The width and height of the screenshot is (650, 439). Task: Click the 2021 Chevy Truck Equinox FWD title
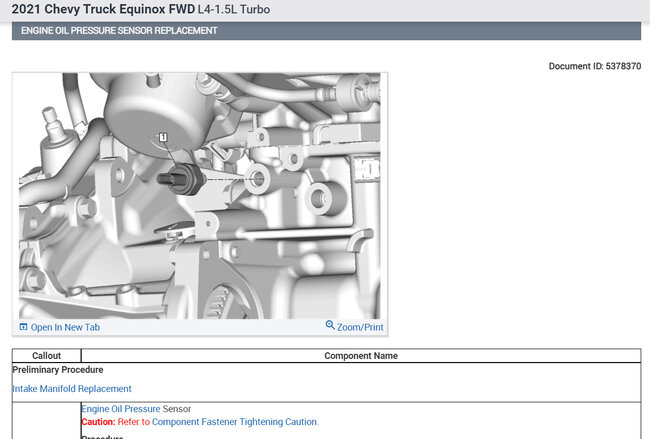point(103,9)
